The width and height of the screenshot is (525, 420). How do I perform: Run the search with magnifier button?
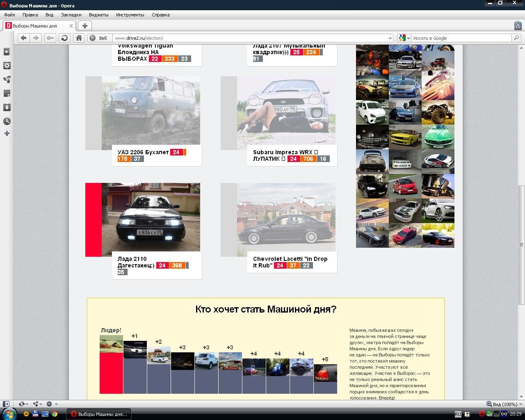click(516, 38)
